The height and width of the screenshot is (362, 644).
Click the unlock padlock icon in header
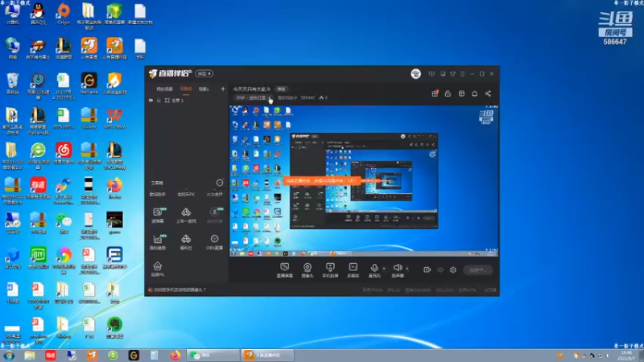pyautogui.click(x=448, y=93)
